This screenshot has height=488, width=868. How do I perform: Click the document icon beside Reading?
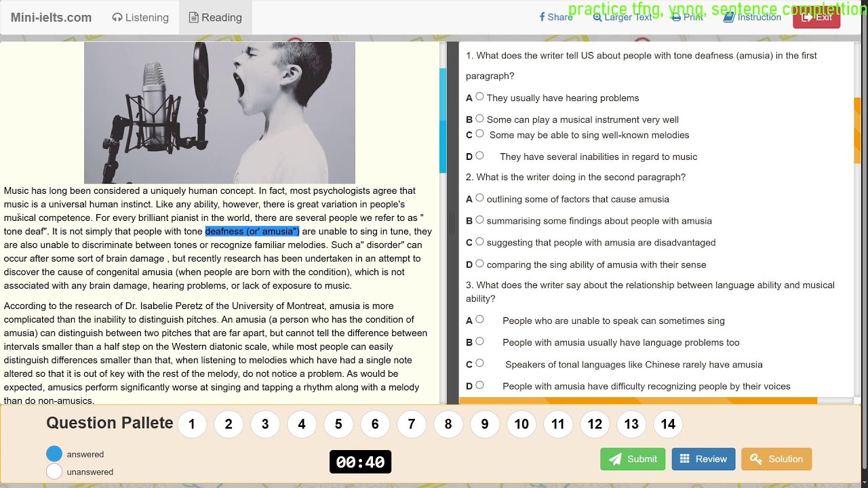[x=194, y=18]
